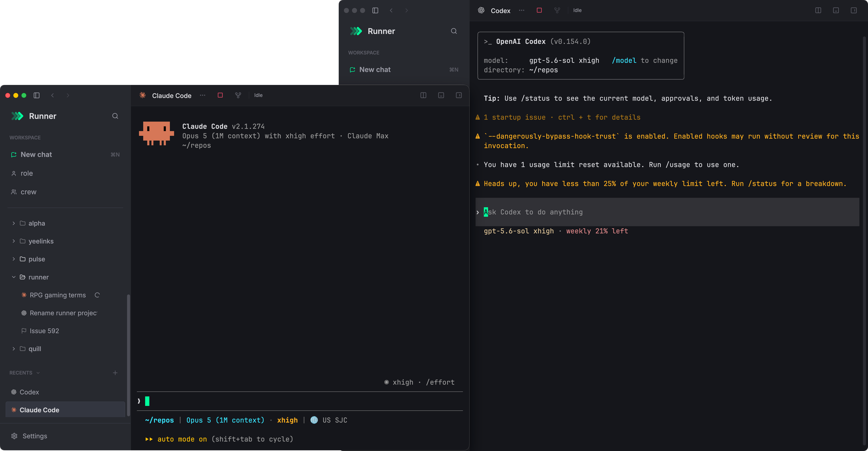Image resolution: width=868 pixels, height=451 pixels.
Task: Expand the alpha folder
Action: [14, 223]
